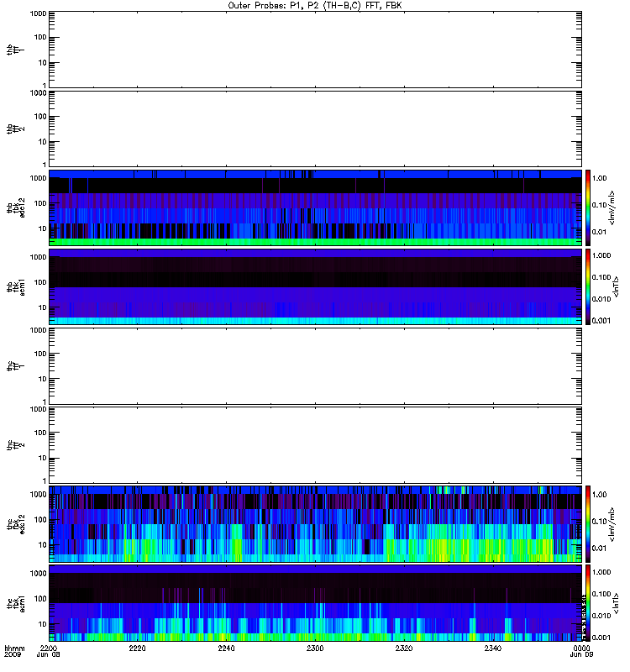Viewport: 630px width, 672px height.
Task: Click the "thc fbk edc12" y-axis label
Action: click(15, 524)
